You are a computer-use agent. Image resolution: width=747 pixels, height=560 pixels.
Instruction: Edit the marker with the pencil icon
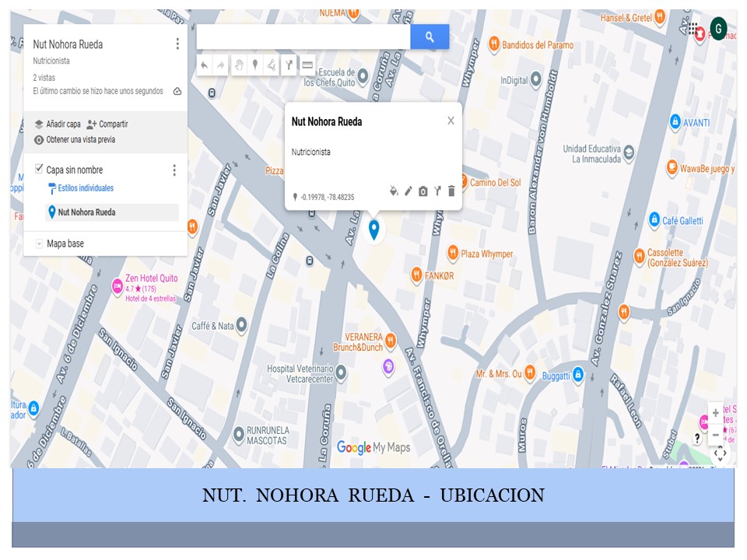(409, 191)
